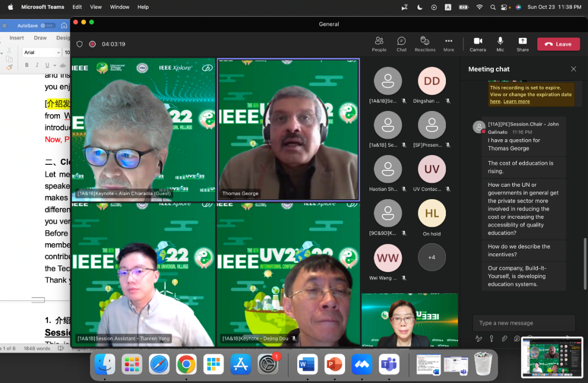Toggle the Camera in the meeting
Viewport: 588px width, 383px height.
[478, 44]
